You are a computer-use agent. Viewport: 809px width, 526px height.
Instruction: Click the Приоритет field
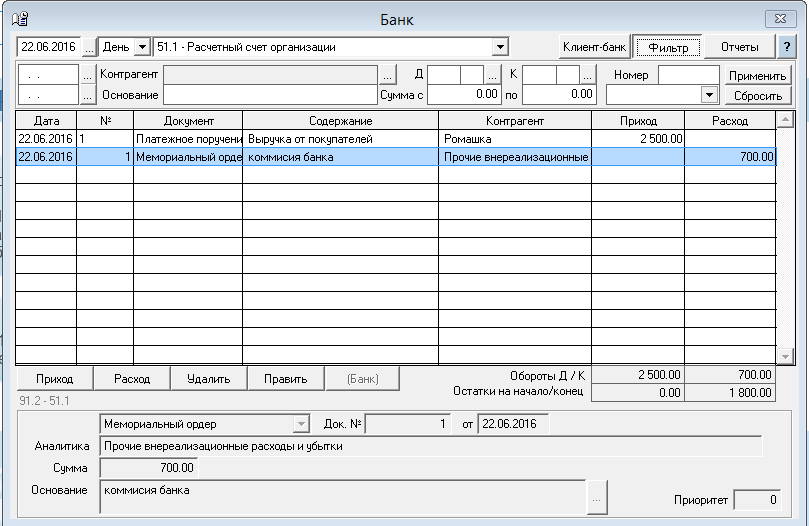pos(757,500)
